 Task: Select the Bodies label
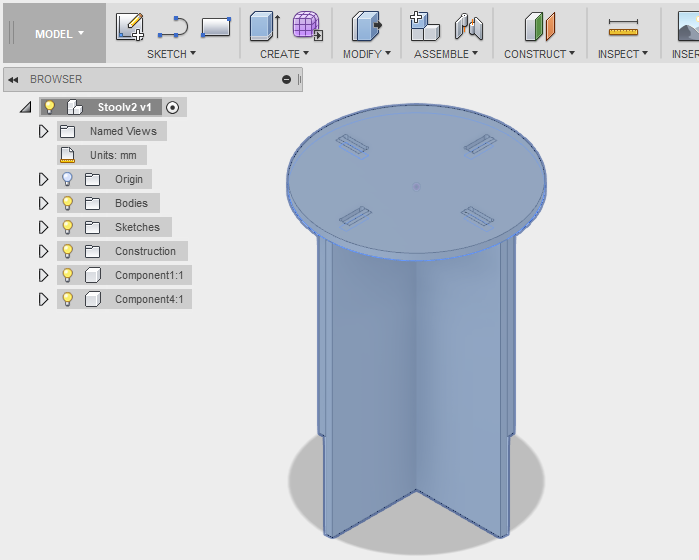coord(131,203)
